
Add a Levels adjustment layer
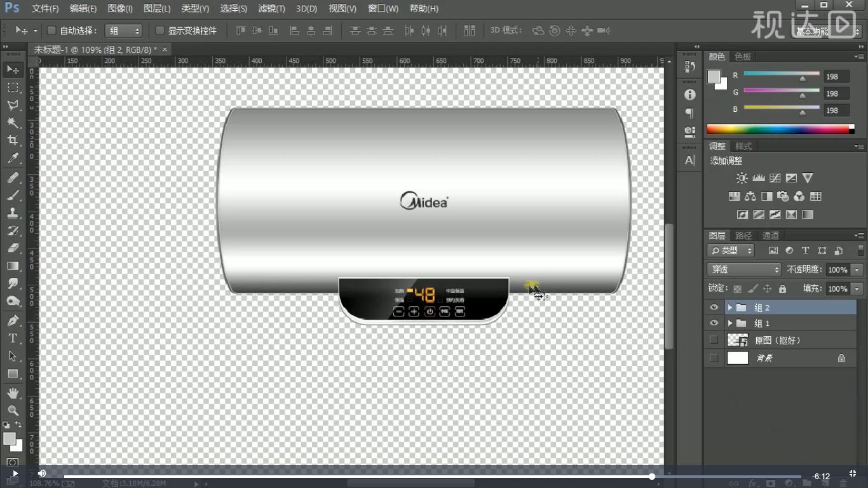tap(758, 179)
